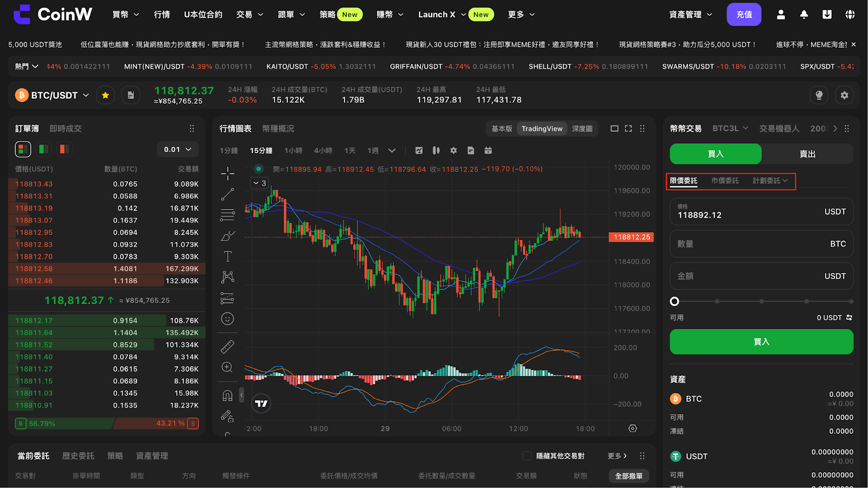The width and height of the screenshot is (868, 488).
Task: Open 歷史委託 tab
Action: click(x=78, y=456)
